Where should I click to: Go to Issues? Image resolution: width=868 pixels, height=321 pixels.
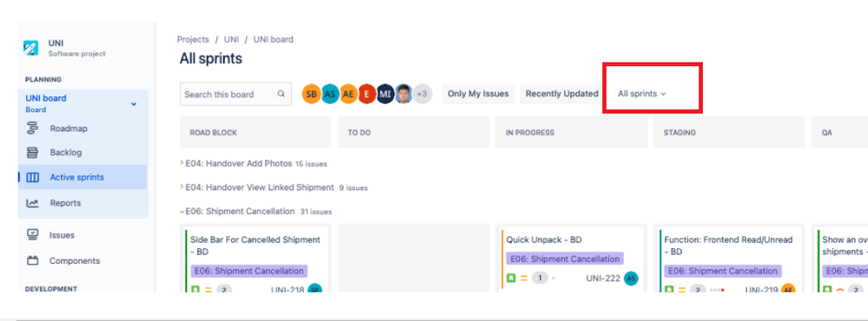pos(62,235)
